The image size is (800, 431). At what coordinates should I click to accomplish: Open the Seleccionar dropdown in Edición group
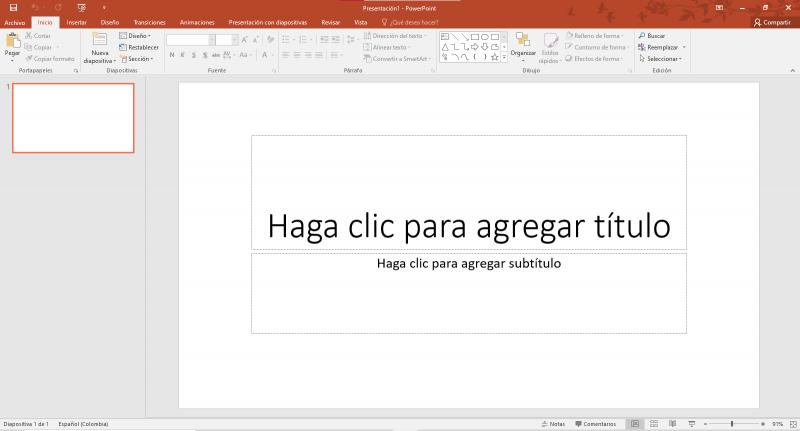tap(663, 59)
